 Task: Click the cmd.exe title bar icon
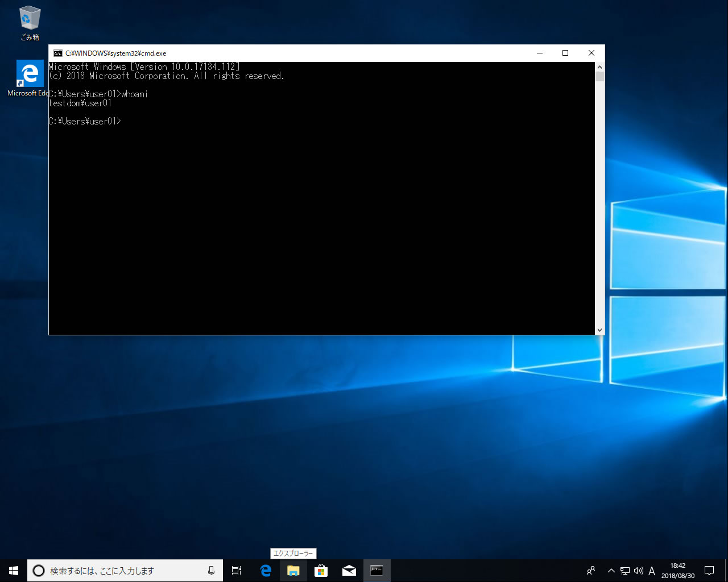[x=57, y=53]
